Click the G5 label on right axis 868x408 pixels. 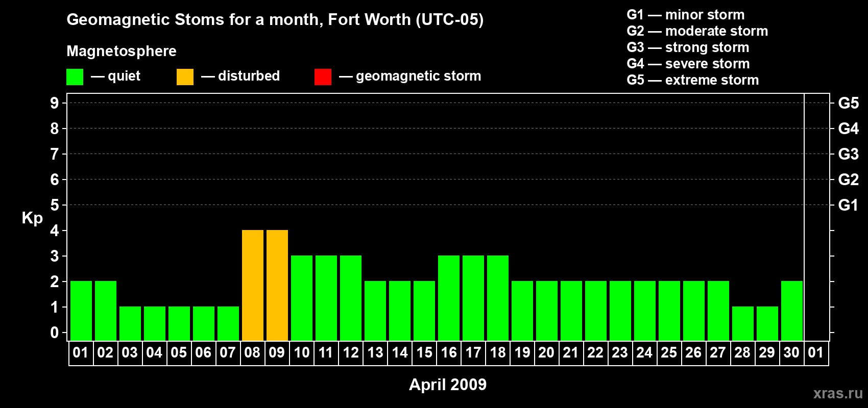click(x=848, y=103)
